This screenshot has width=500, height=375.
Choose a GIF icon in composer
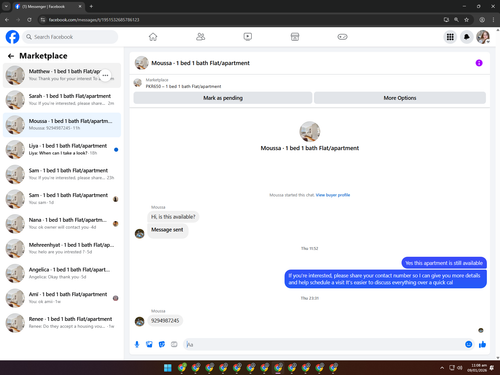(174, 344)
